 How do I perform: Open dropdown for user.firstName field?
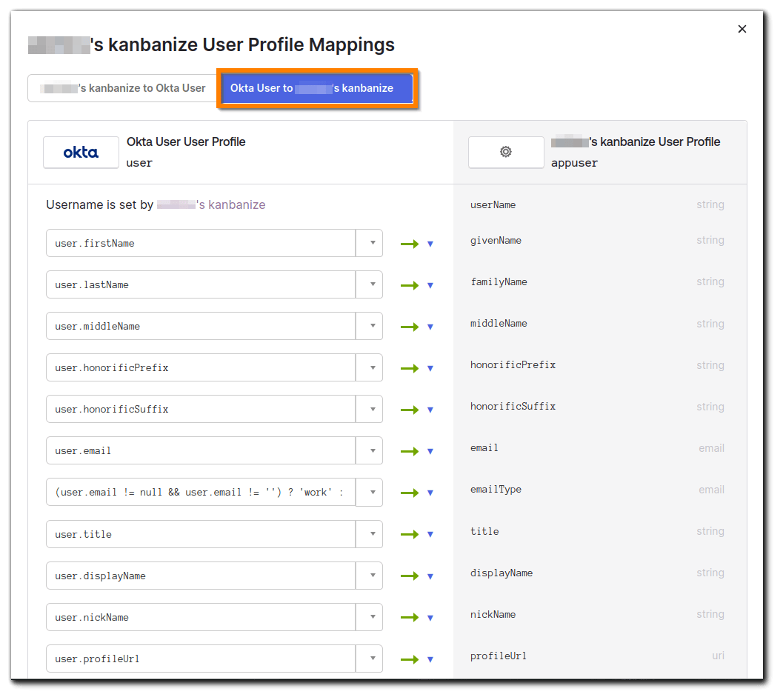click(370, 243)
